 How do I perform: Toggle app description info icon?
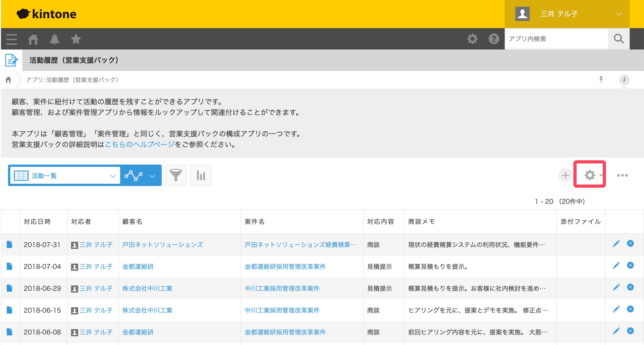click(x=624, y=80)
